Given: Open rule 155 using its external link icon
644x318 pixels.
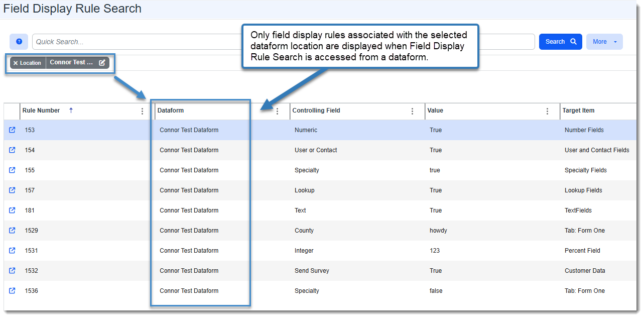Looking at the screenshot, I should click(x=12, y=170).
